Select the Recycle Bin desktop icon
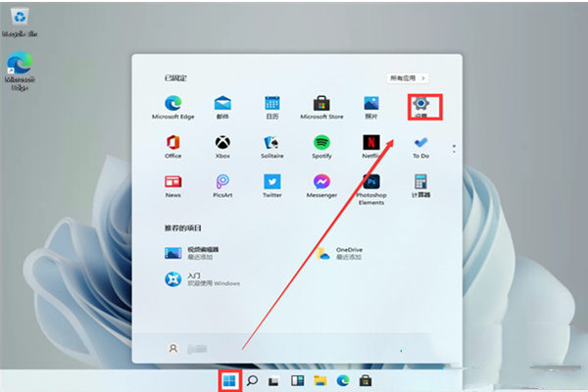Viewport: 588px width, 392px height. coord(20,23)
